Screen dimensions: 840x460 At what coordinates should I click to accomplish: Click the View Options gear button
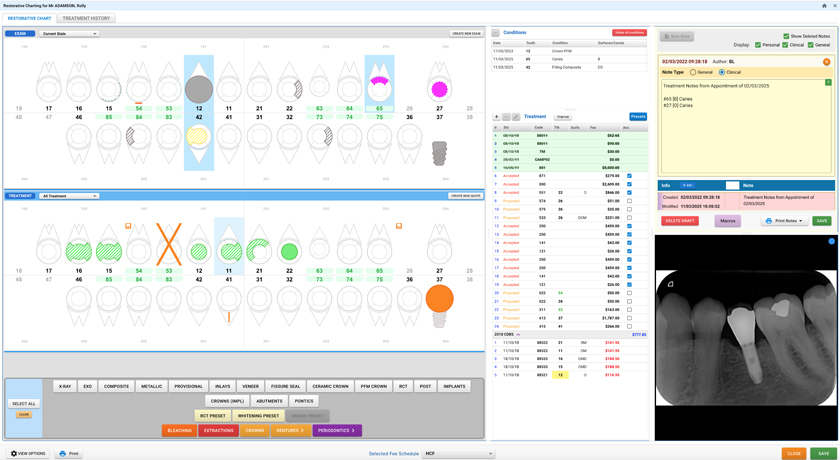tap(29, 454)
